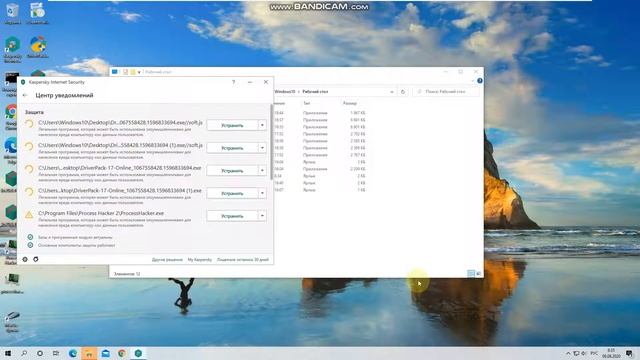This screenshot has width=640, height=360.
Task: Go back with Kaspersky back arrow
Action: tap(25, 95)
